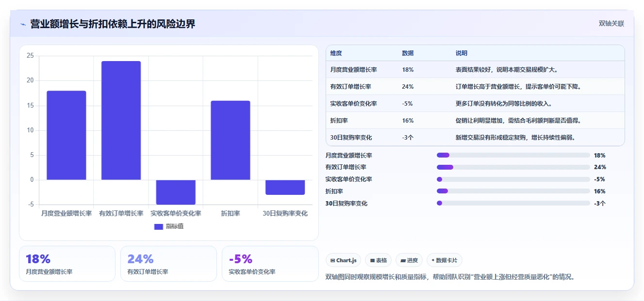644x301 pixels.
Task: Click the 有效订单增长率 progress bar
Action: 513,167
